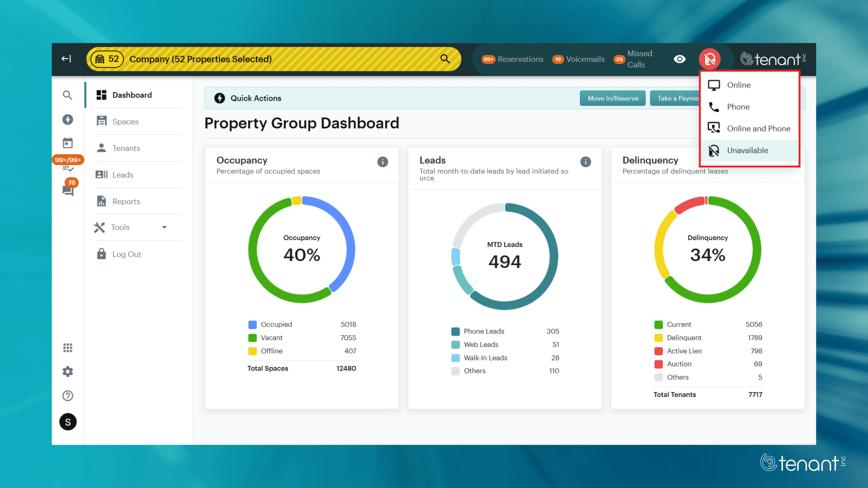
Task: Open the chat messages icon with 78 badge
Action: (x=68, y=190)
